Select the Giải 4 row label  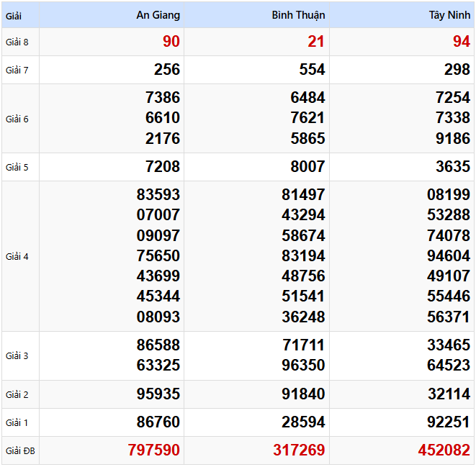[17, 256]
